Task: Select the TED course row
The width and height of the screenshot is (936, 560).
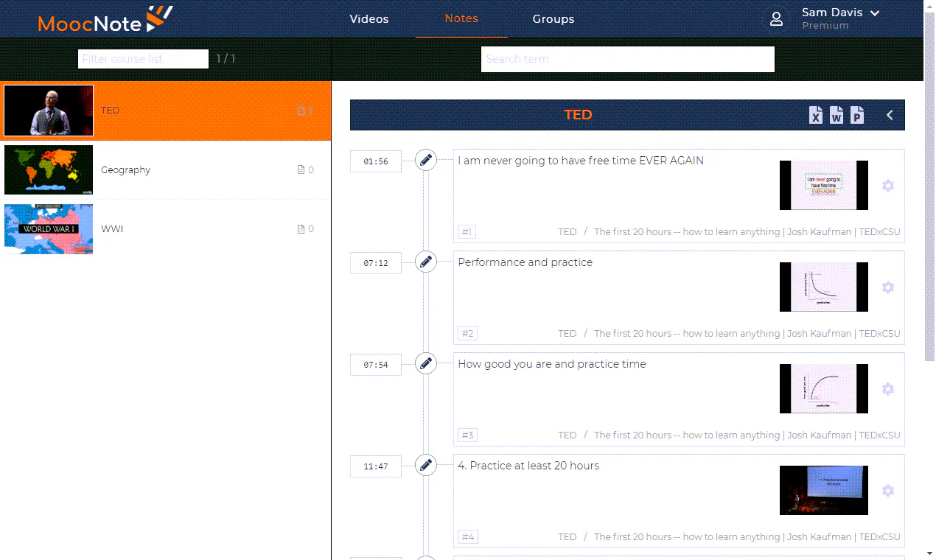Action: [166, 111]
